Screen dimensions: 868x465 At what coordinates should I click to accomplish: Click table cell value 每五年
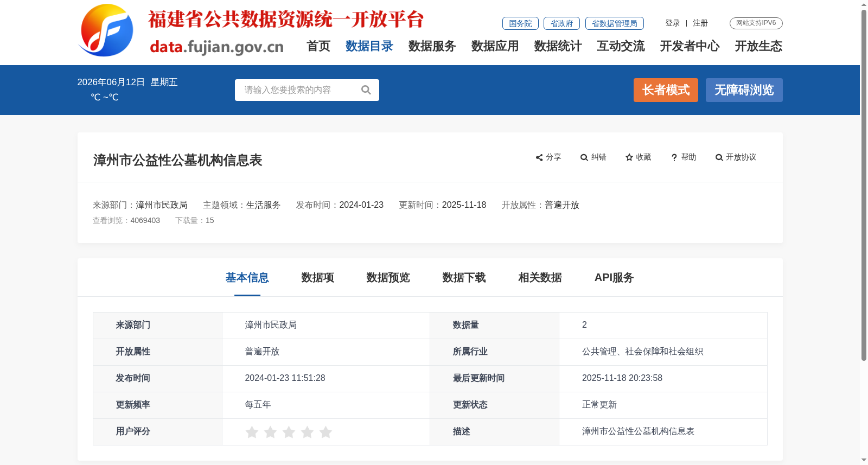(x=258, y=405)
